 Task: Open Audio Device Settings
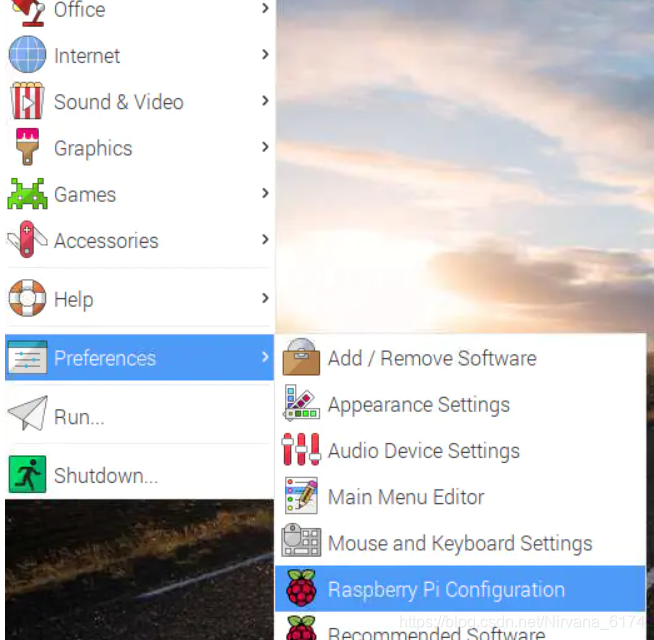[460, 450]
